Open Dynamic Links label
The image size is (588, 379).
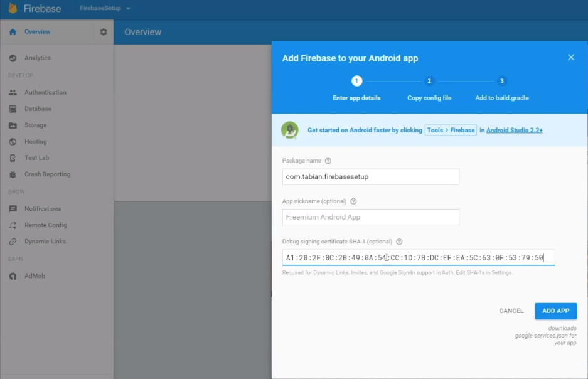point(45,242)
